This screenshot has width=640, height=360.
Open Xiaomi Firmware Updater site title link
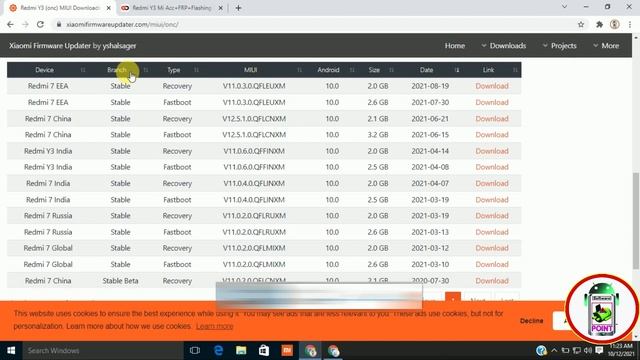pos(73,46)
